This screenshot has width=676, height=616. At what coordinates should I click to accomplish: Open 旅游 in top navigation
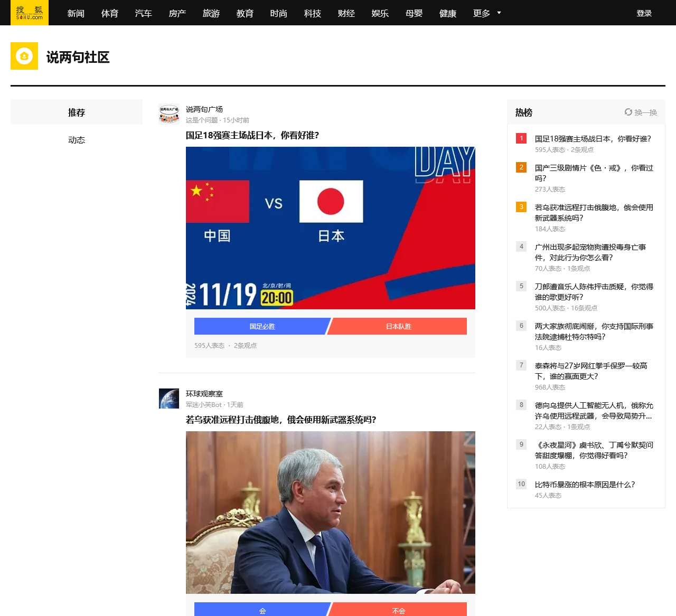coord(211,13)
